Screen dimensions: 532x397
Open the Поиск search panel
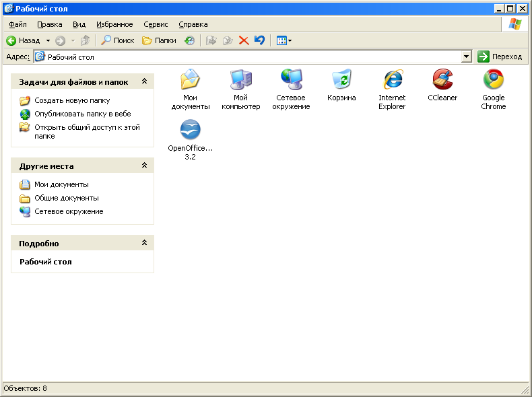(118, 40)
